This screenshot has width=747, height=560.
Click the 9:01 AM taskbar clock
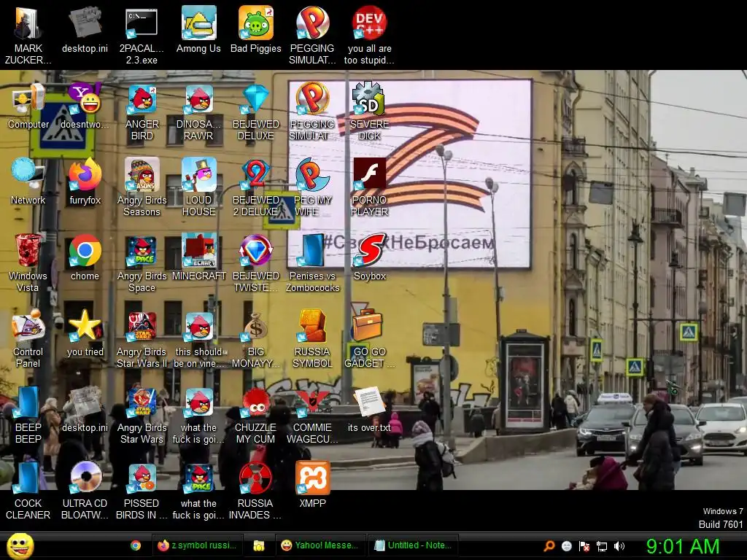683,547
